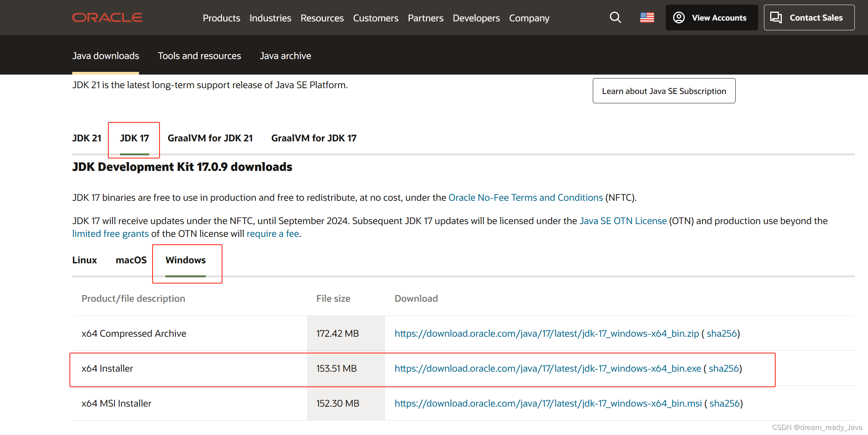Open the Industries menu

(270, 18)
